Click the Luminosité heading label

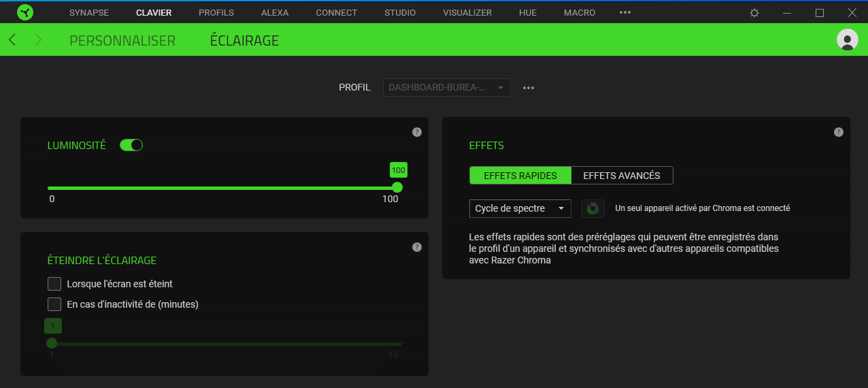point(77,146)
